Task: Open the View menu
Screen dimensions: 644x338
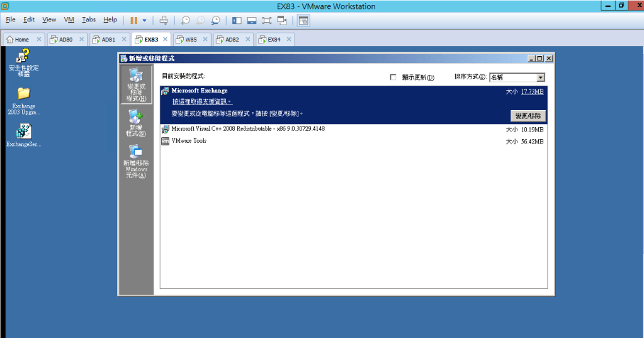Action: coord(49,20)
